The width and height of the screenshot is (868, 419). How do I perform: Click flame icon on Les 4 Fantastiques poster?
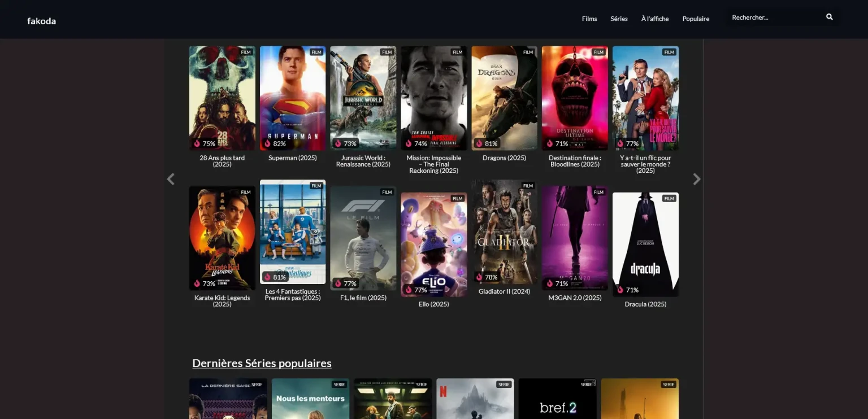coord(268,277)
